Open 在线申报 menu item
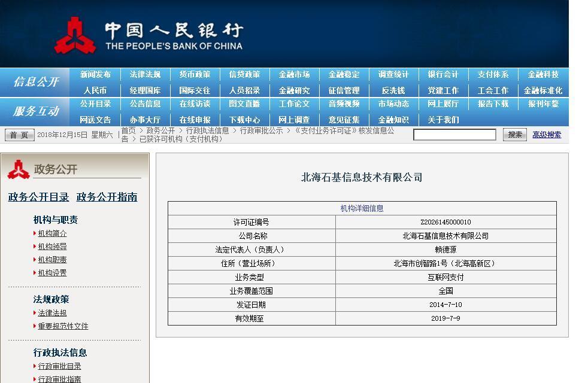Image resolution: width=588 pixels, height=383 pixels. 195,120
